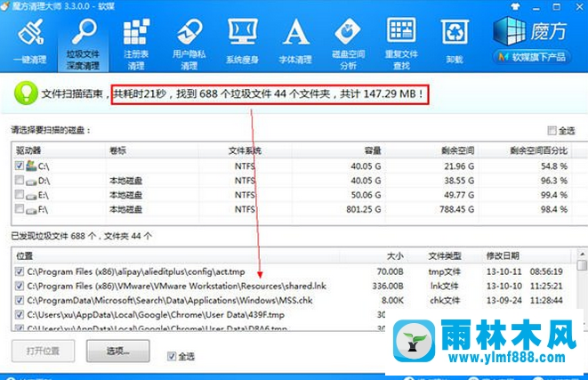The image size is (588, 380).
Task: Check the D:\ drive checkbox
Action: click(x=20, y=180)
